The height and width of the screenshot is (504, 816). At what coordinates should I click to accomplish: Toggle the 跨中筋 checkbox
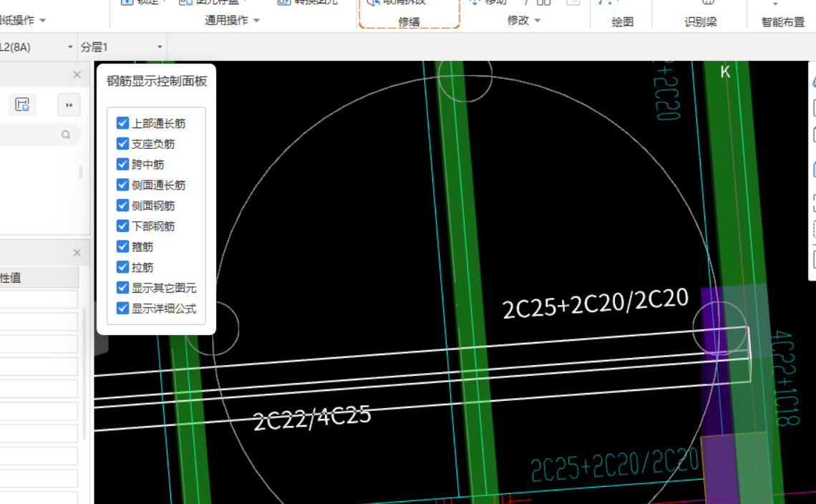coord(123,164)
